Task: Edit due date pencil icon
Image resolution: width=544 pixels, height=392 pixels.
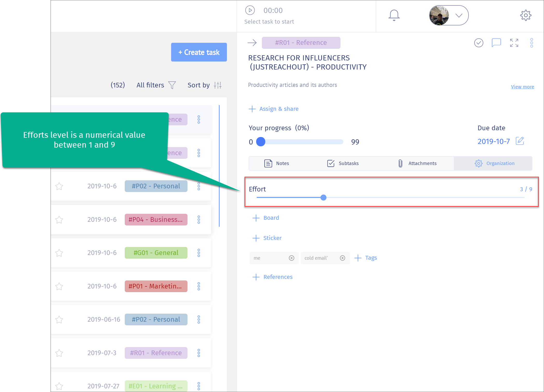Action: (x=520, y=141)
